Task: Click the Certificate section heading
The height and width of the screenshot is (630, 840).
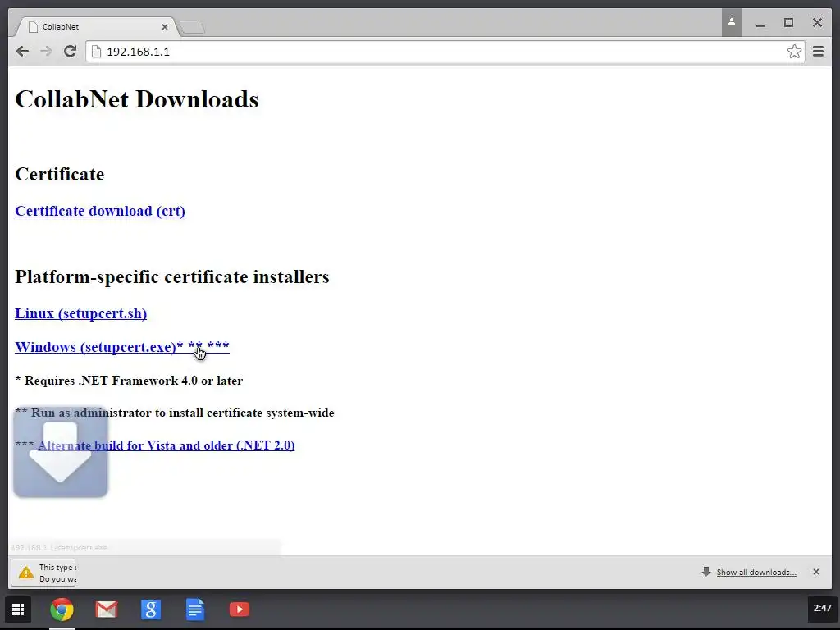Action: click(x=60, y=174)
